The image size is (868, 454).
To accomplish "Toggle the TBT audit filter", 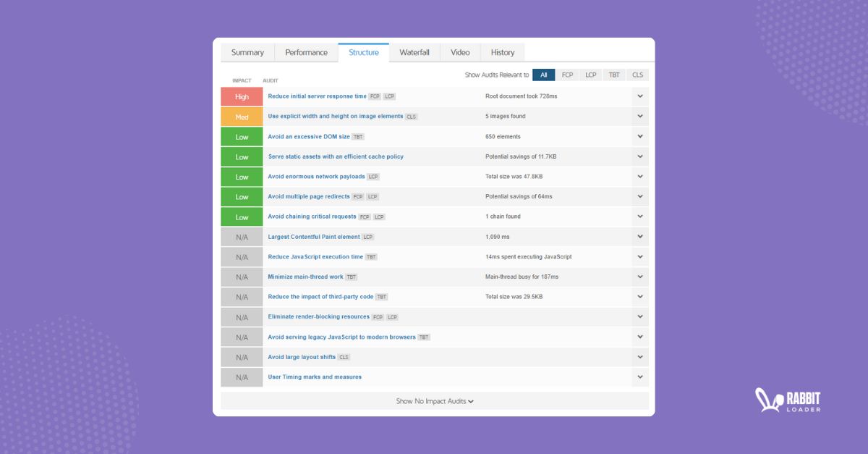I will 613,75.
